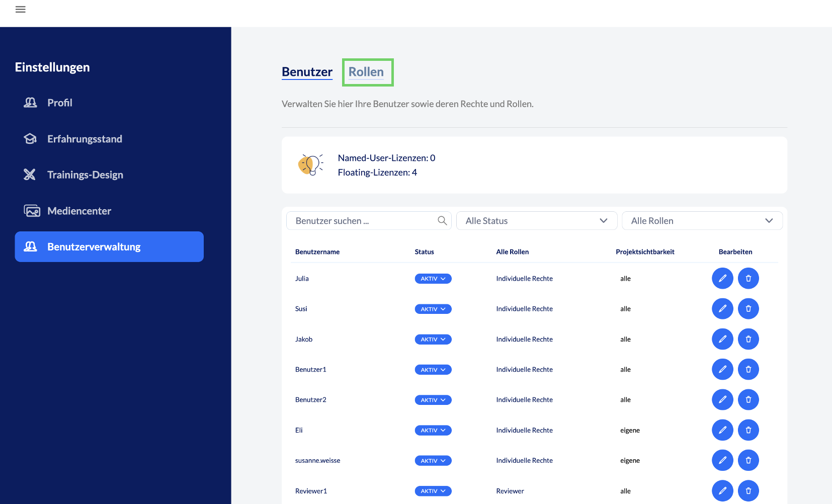
Task: Edit Benutzer1 using the pencil icon
Action: (x=722, y=370)
